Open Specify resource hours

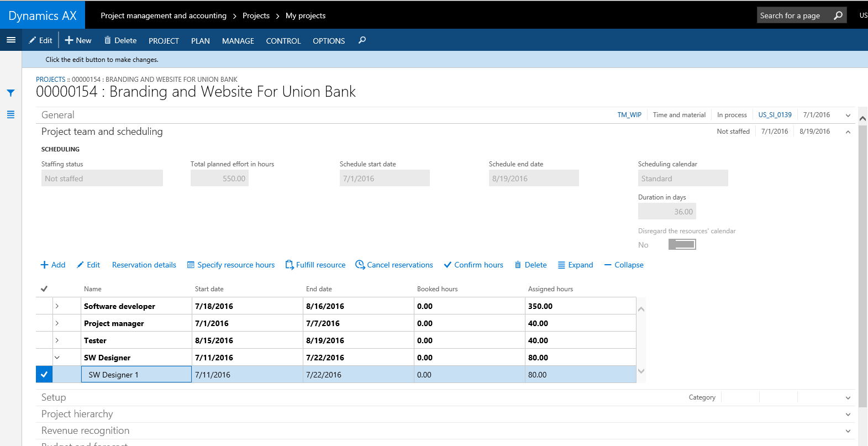(x=231, y=265)
